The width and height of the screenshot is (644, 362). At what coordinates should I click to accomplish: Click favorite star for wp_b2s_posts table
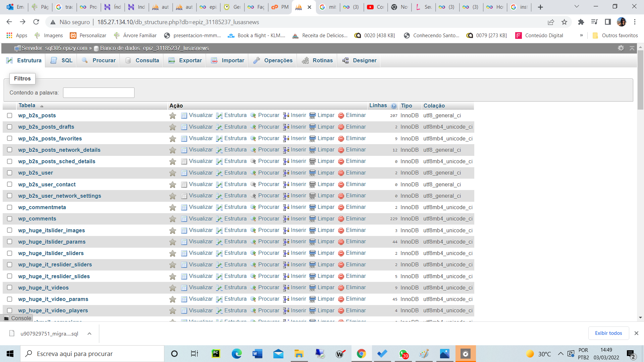[x=173, y=116]
